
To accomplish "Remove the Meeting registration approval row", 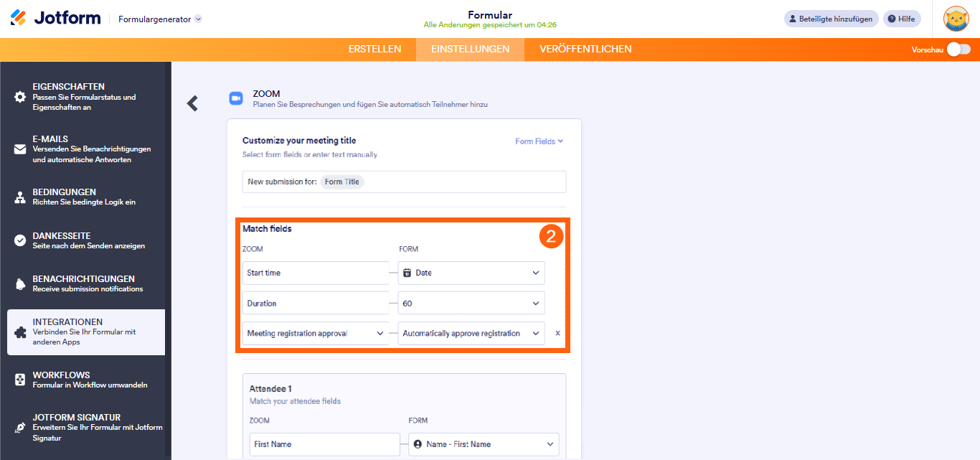I will [558, 334].
